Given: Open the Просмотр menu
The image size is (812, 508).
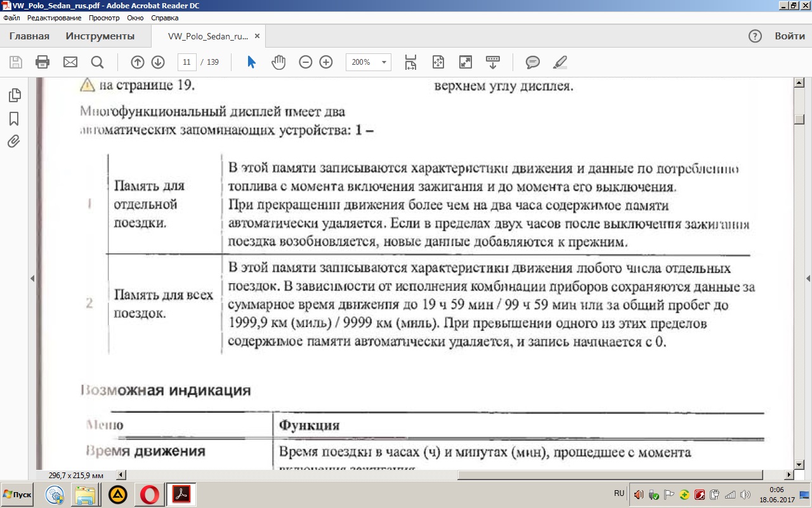Looking at the screenshot, I should click(104, 18).
